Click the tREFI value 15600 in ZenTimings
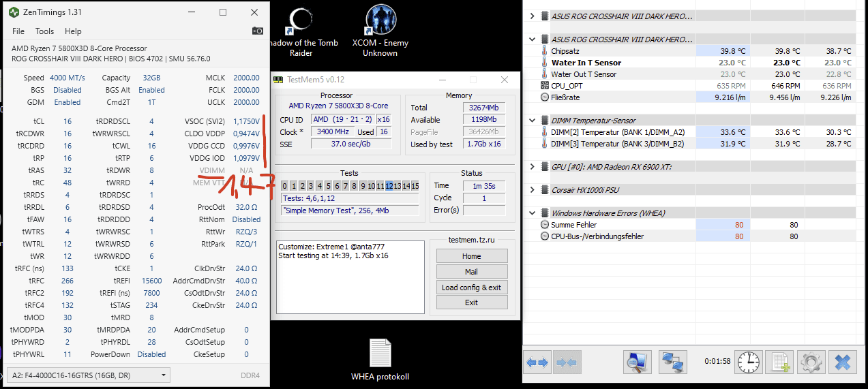The height and width of the screenshot is (389, 868). (151, 281)
